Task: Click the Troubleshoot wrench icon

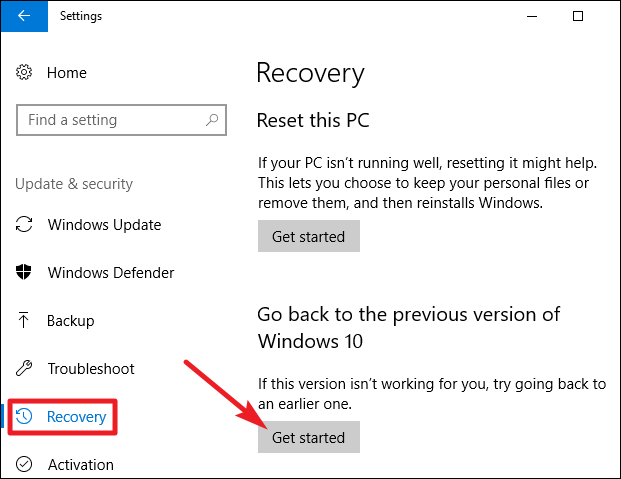Action: tap(25, 369)
